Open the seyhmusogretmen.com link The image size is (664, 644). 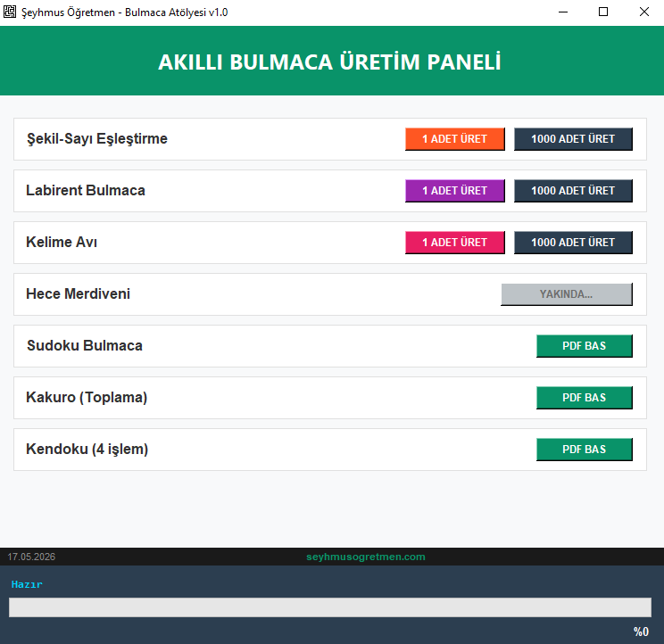click(366, 557)
